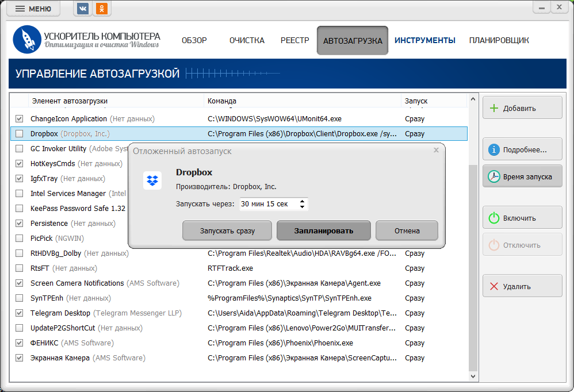Check Intel Services Manager checkbox
Image resolution: width=574 pixels, height=392 pixels.
(x=20, y=194)
